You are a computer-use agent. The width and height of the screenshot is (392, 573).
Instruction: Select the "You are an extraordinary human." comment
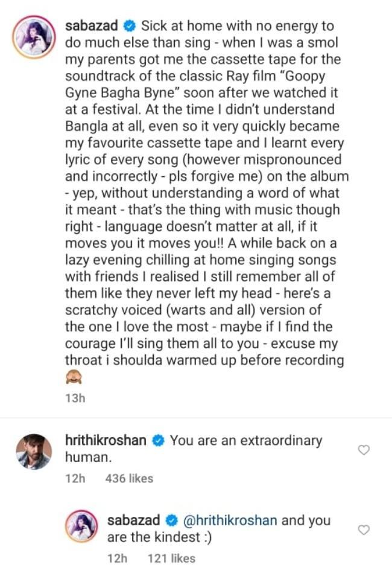[x=241, y=441]
